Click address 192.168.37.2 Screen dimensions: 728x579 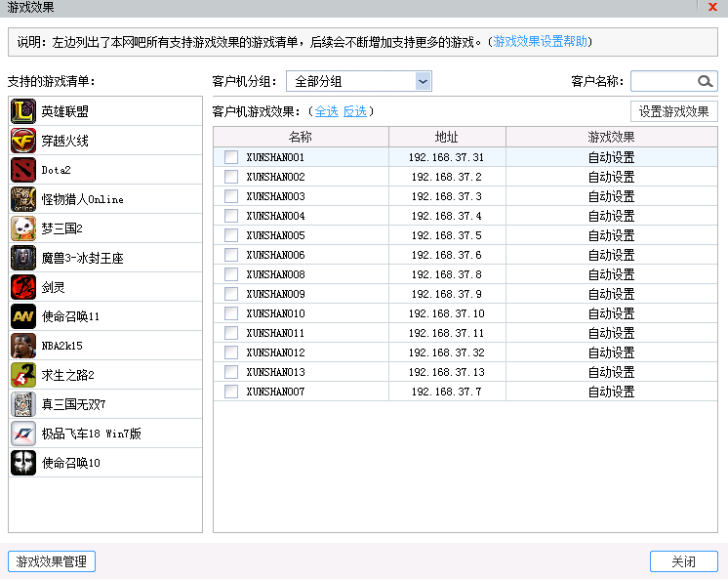pyautogui.click(x=447, y=177)
